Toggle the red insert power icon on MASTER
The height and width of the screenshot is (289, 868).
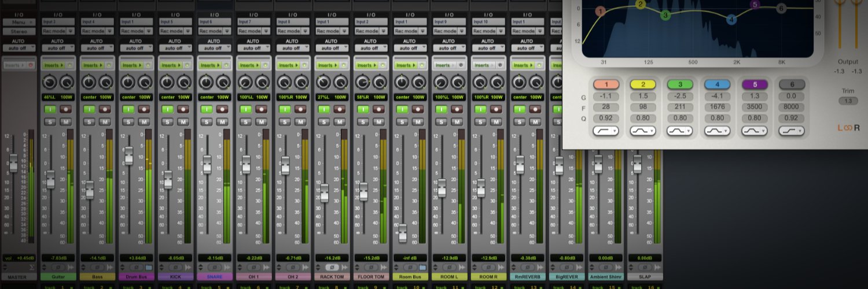pos(31,65)
